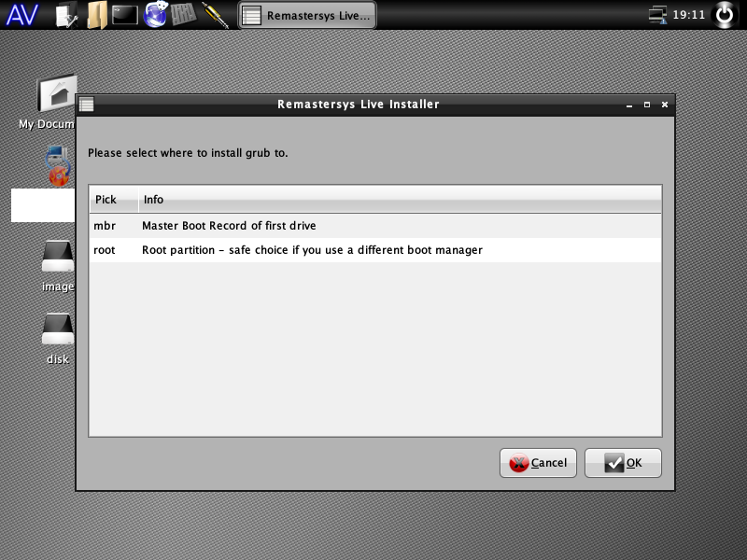
Task: Close the Remastersys Live Installer window
Action: coord(665,105)
